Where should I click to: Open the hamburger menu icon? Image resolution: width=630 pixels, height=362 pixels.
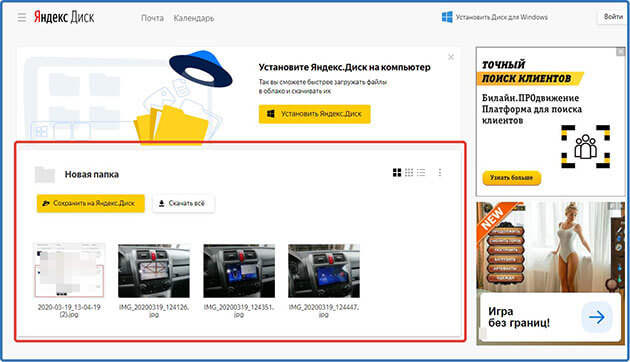22,17
